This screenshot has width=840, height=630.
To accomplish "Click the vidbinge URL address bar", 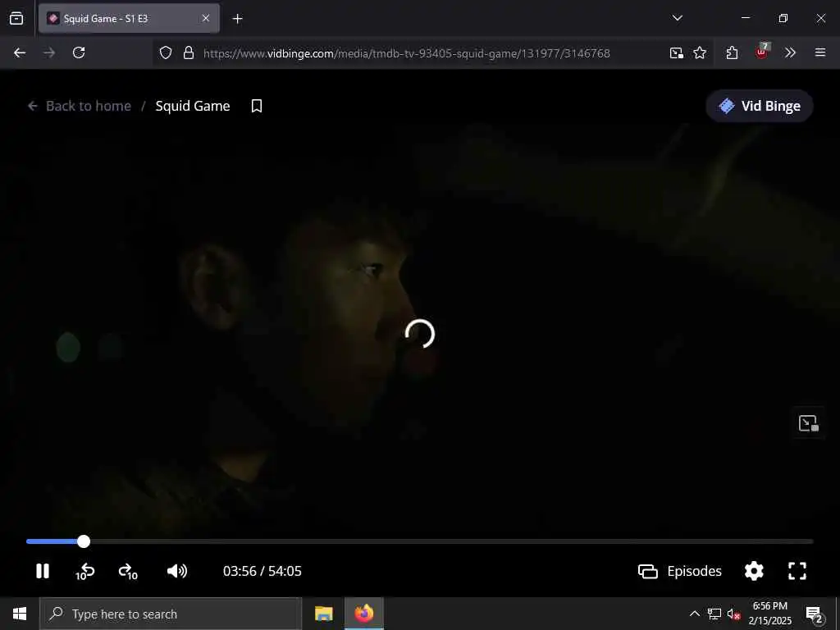I will (407, 53).
